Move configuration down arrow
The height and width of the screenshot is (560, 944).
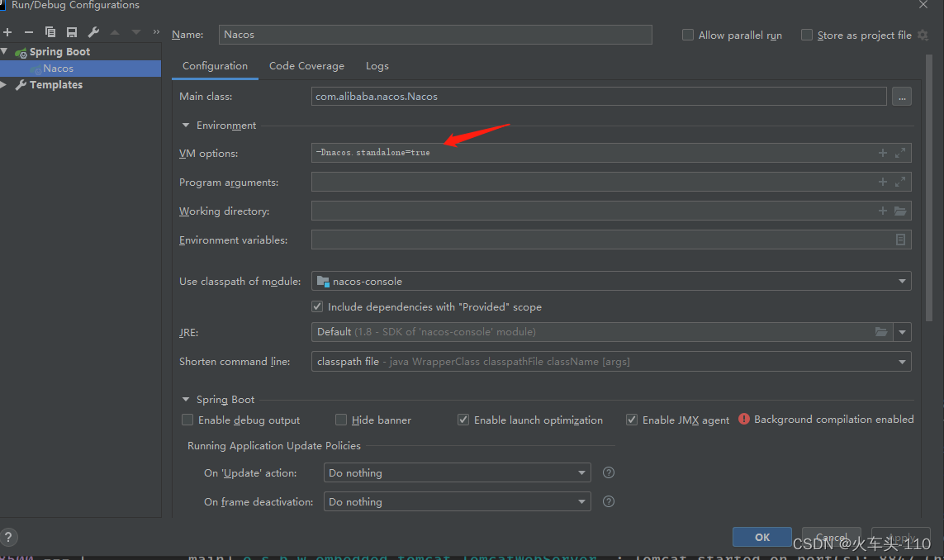click(x=136, y=32)
